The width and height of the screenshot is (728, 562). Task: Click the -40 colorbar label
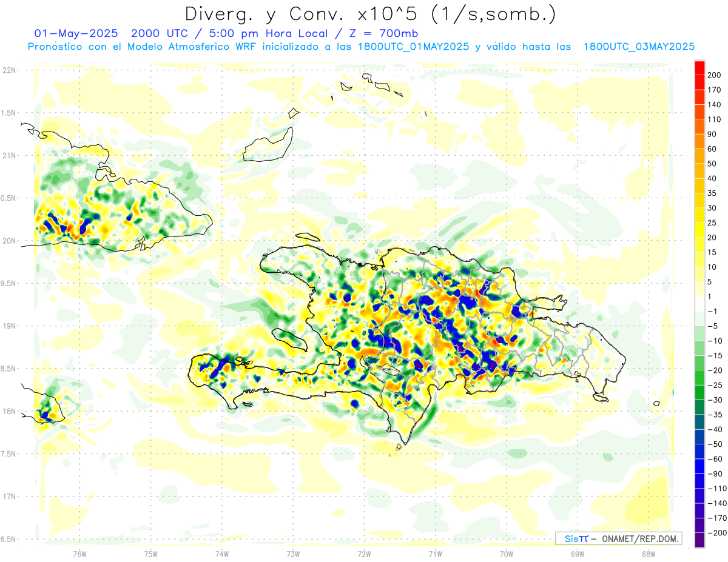(716, 429)
